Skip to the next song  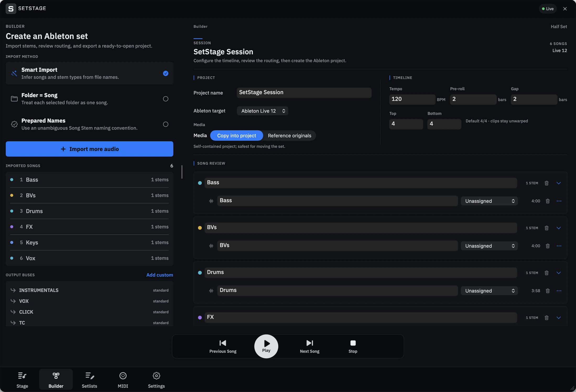[309, 346]
